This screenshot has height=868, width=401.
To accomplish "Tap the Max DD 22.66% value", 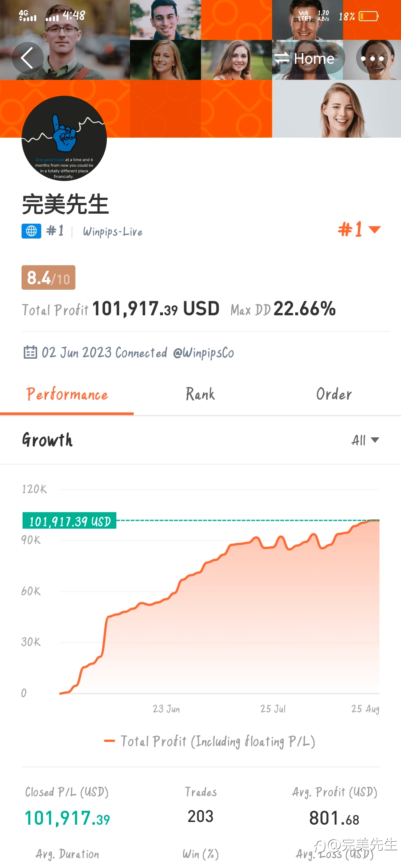I will tap(304, 309).
